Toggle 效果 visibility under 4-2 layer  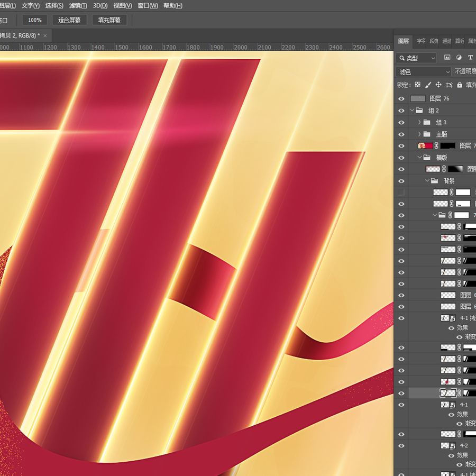coord(452,456)
